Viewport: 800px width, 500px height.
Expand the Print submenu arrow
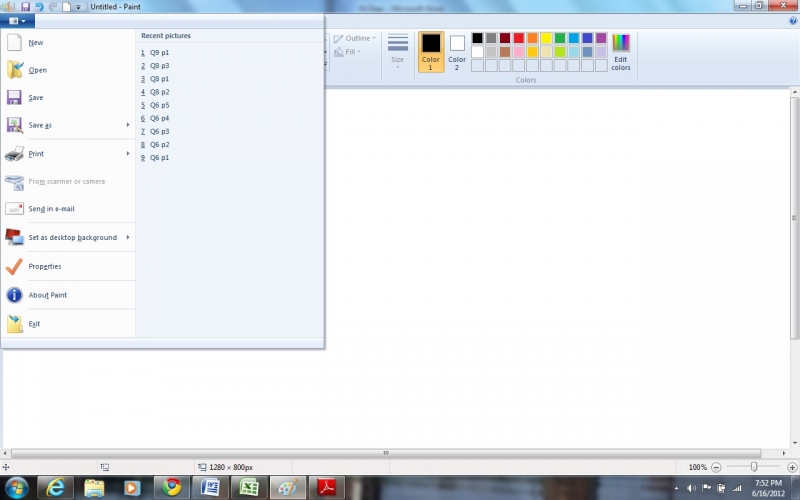(128, 153)
